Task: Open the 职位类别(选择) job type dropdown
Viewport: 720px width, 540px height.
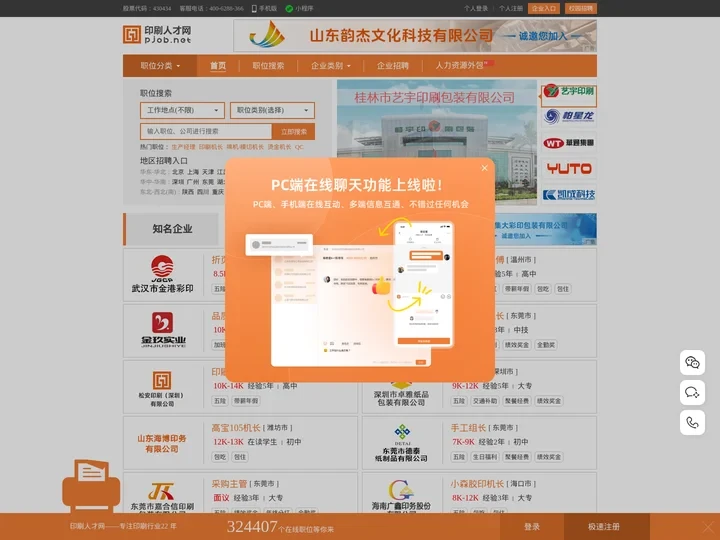Action: click(272, 110)
